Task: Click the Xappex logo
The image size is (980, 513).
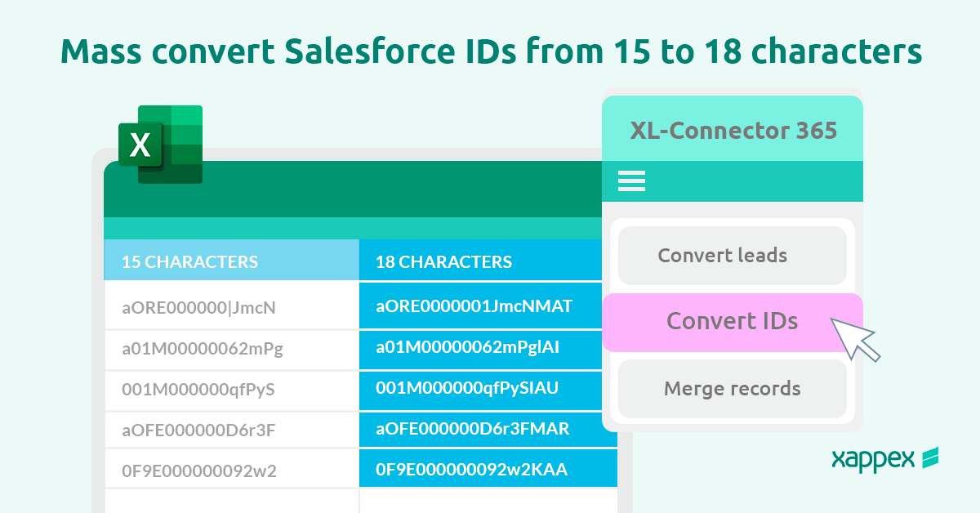Action: click(x=884, y=459)
